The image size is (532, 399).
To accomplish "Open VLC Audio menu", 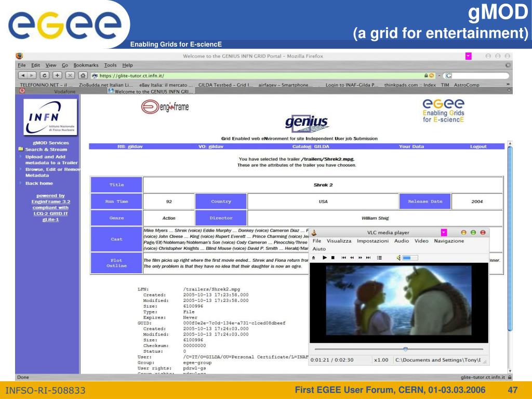I will click(x=402, y=241).
